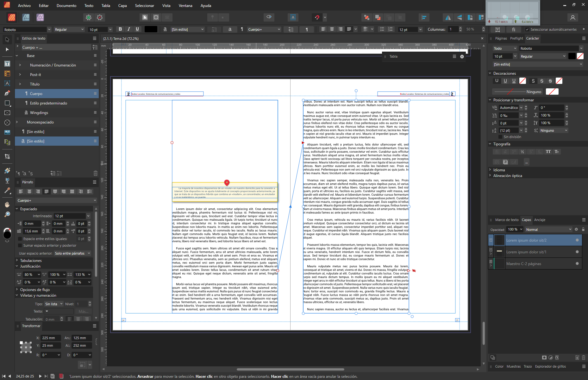Click the Columnas number field
Image resolution: width=588 pixels, height=380 pixels.
point(453,29)
